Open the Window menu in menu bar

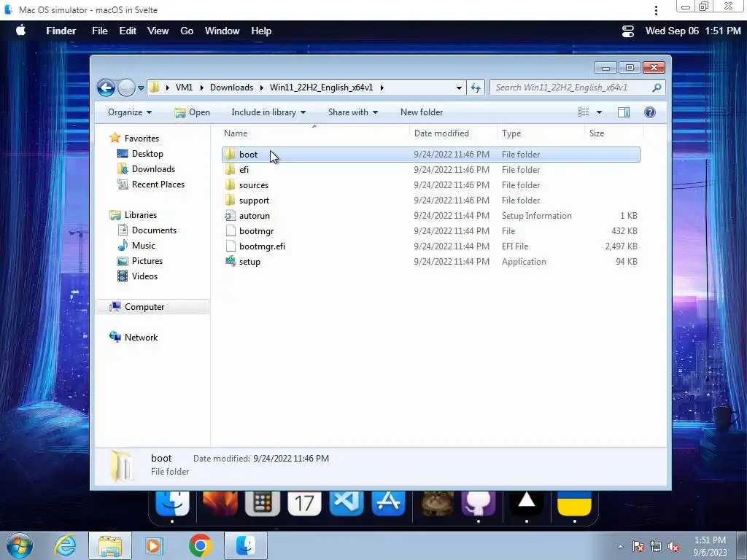(222, 31)
